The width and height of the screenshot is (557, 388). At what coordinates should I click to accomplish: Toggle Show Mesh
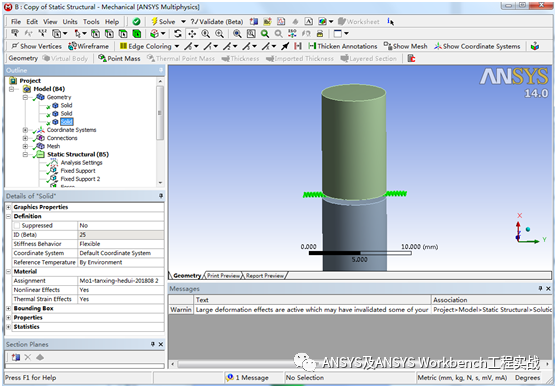coord(405,46)
